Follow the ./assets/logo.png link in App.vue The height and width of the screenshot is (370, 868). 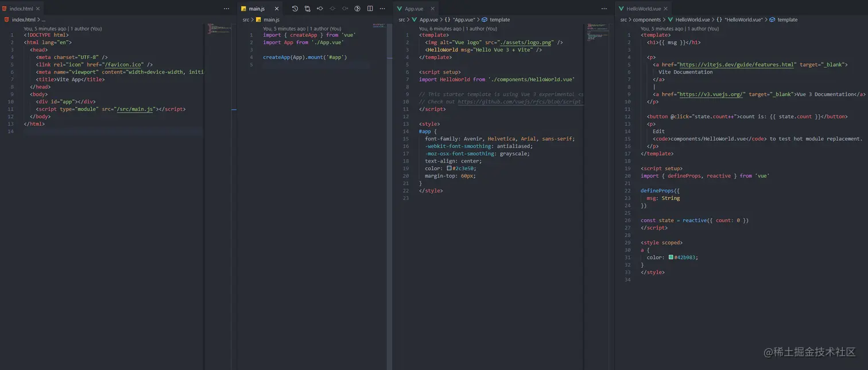[x=524, y=43]
